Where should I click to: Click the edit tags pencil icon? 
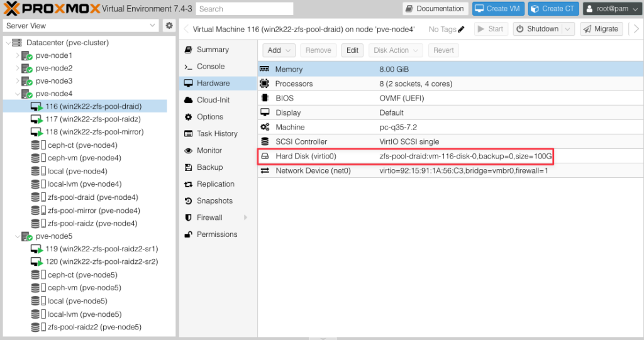tap(461, 29)
